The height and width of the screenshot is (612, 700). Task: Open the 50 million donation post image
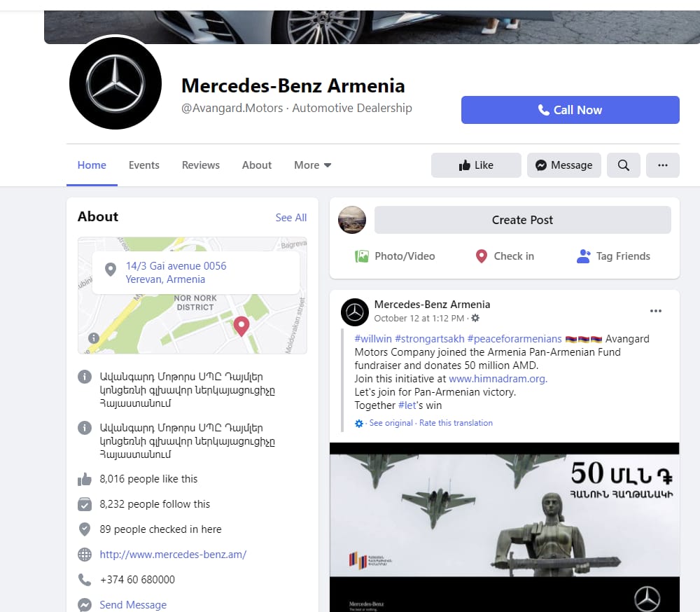504,525
